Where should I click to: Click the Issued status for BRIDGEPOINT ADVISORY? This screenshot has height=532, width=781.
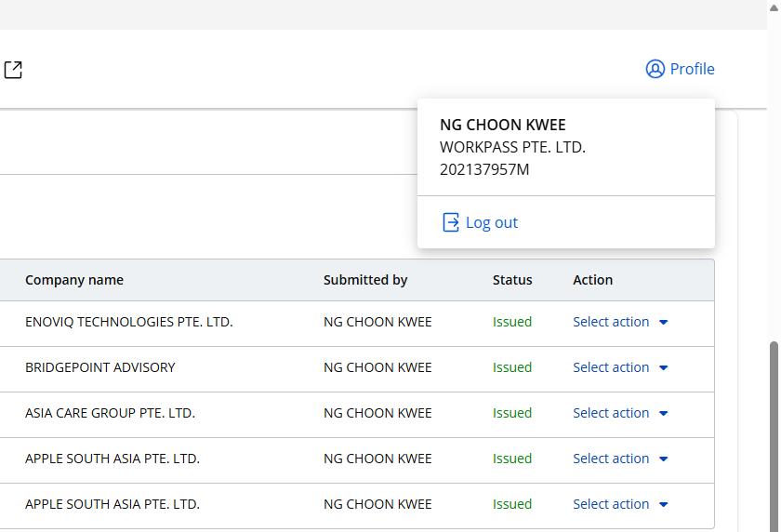pos(512,367)
